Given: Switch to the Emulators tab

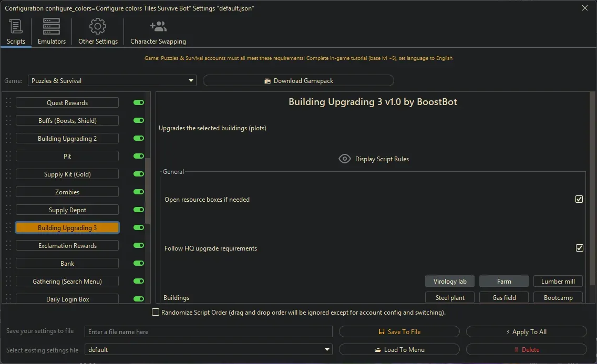Looking at the screenshot, I should click(x=51, y=32).
